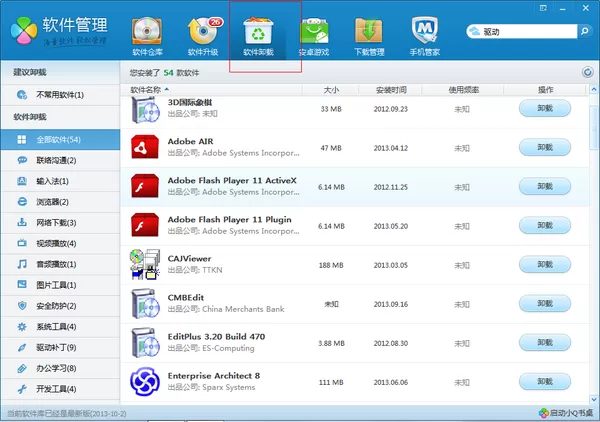The width and height of the screenshot is (600, 422).
Task: Open 软件升级 with 26 updates badge
Action: [204, 31]
